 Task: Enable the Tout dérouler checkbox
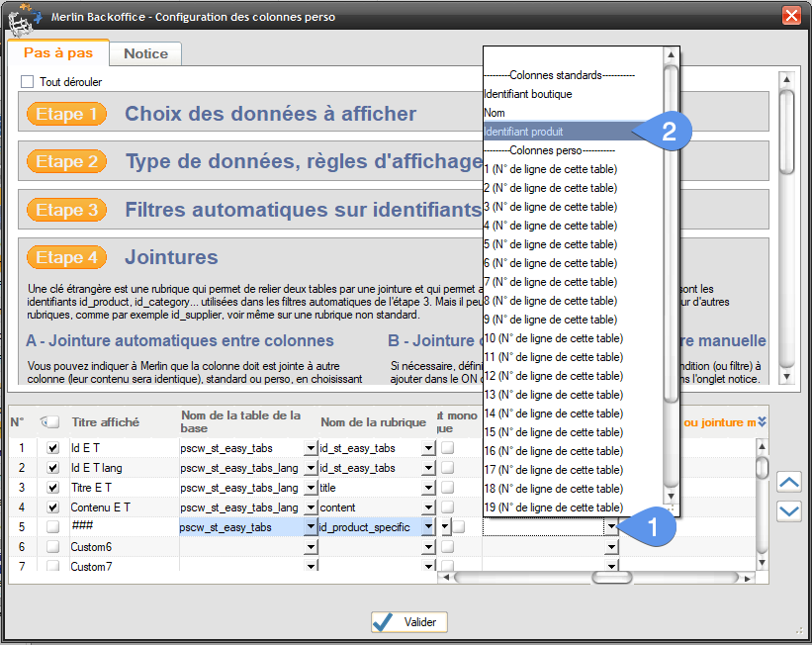pyautogui.click(x=26, y=81)
